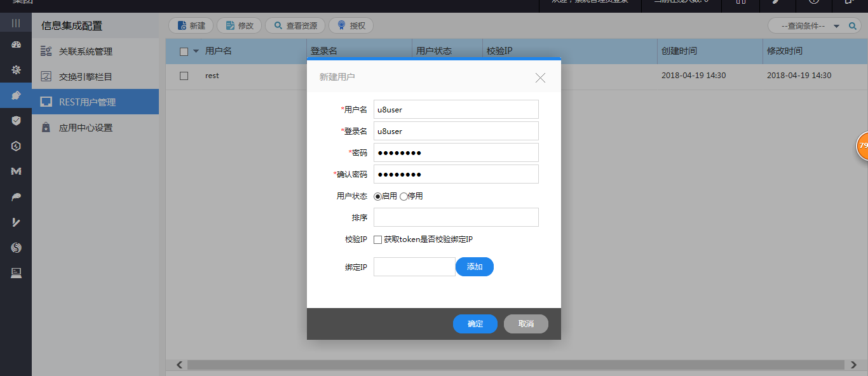Close the 新建用户 dialog with X

[x=541, y=77]
